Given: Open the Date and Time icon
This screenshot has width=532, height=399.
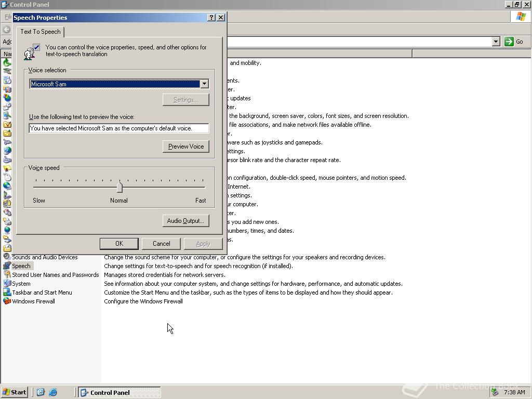Looking at the screenshot, I should pos(7,107).
